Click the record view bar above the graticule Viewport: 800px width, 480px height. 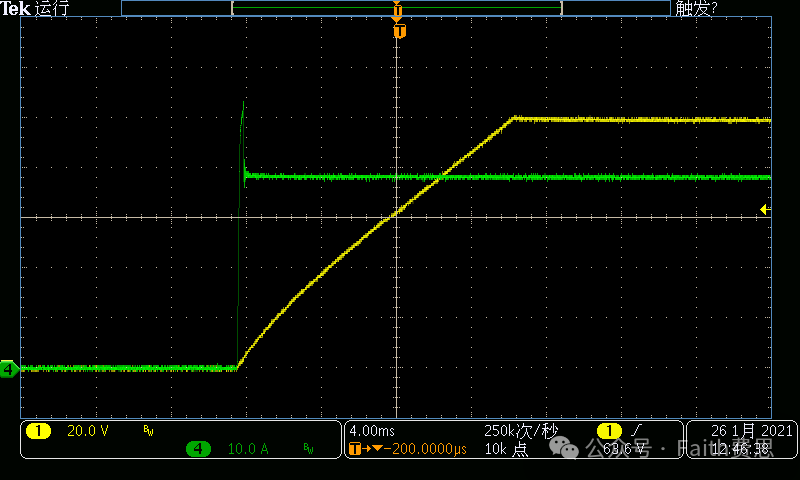point(396,8)
